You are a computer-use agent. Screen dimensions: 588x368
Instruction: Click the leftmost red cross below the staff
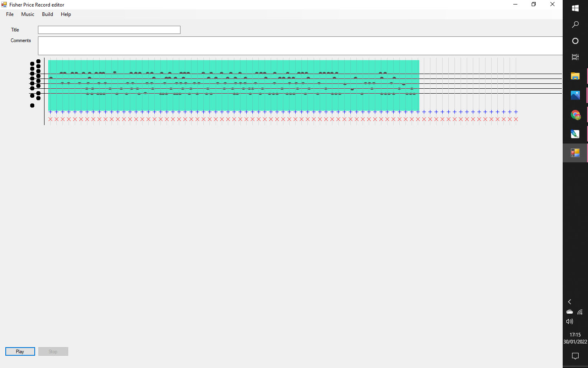(x=50, y=119)
